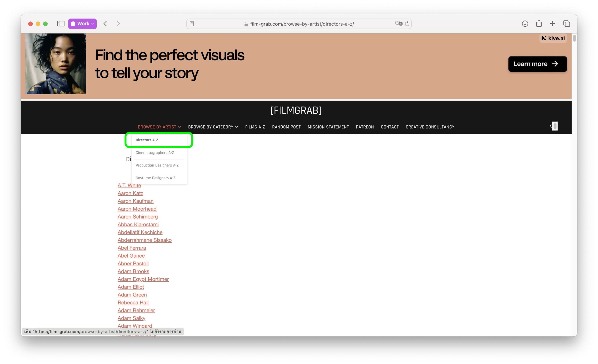This screenshot has height=364, width=598.
Task: Open a new tab with plus icon
Action: coord(552,24)
